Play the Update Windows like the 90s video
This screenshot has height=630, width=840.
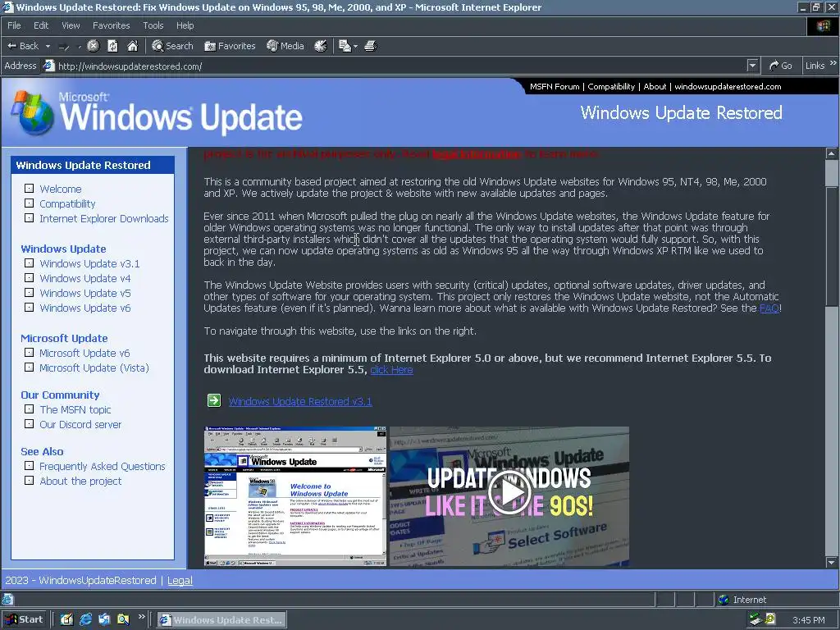pos(509,492)
